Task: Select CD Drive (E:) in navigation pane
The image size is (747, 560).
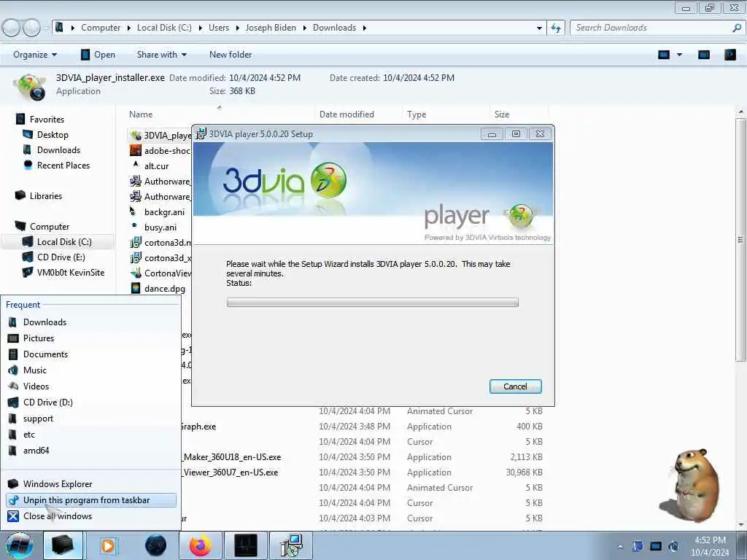Action: [61, 257]
